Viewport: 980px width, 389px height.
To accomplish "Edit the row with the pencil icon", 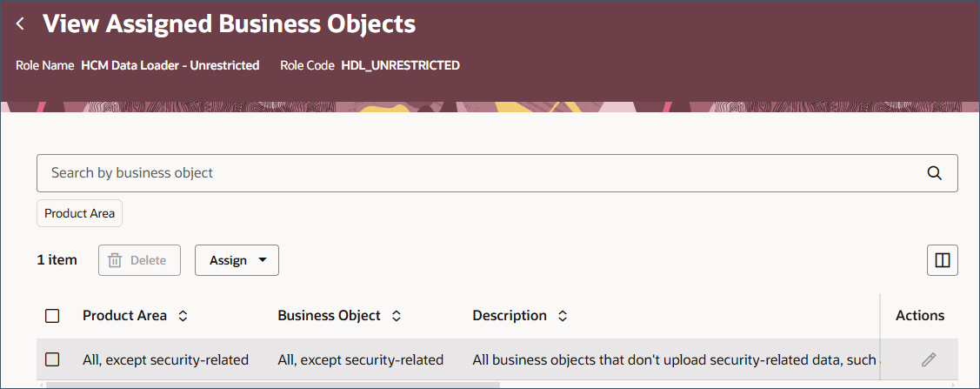I will [x=929, y=359].
